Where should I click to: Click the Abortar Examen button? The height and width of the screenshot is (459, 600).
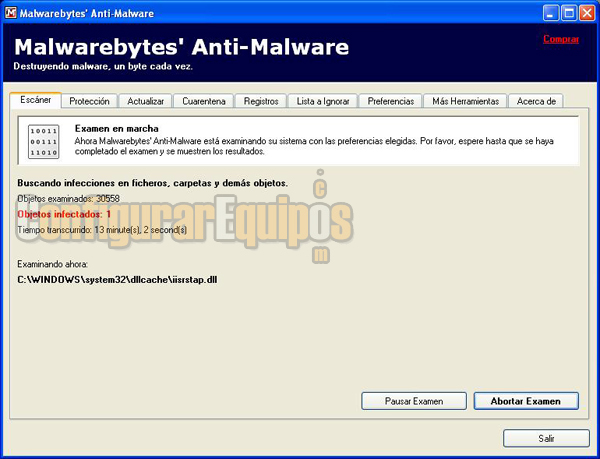tap(526, 401)
